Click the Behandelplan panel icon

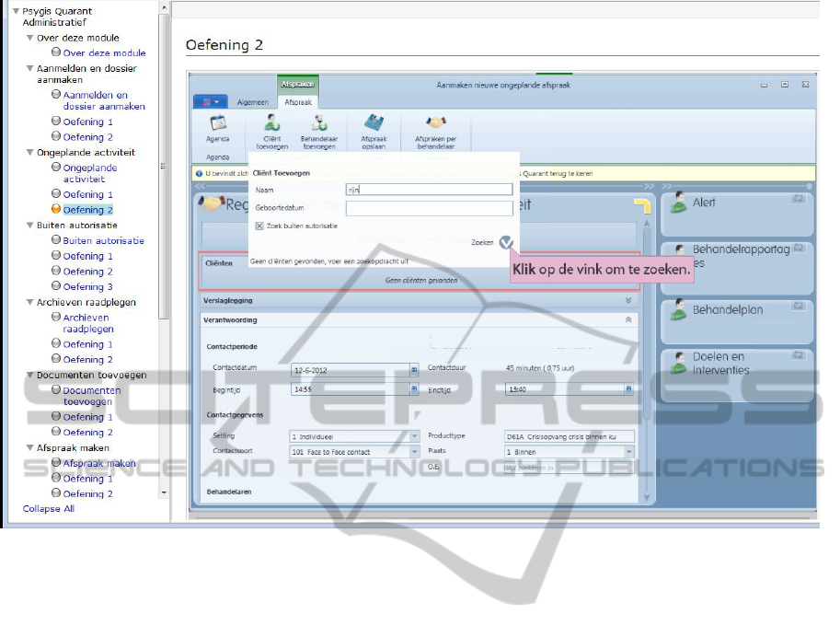[x=678, y=312]
